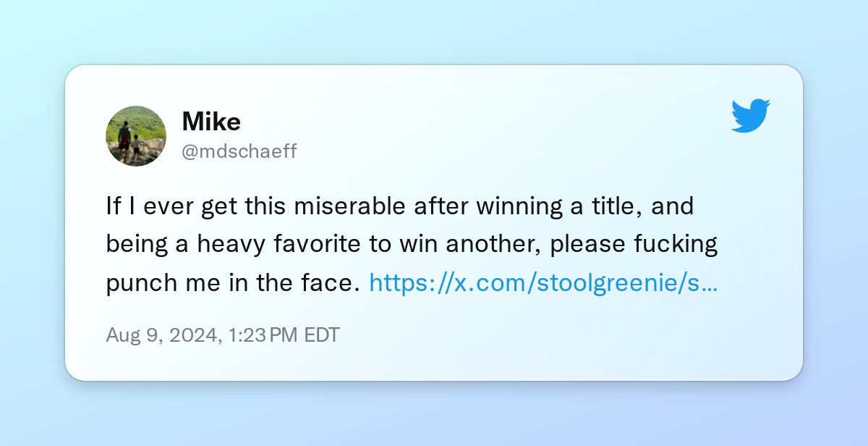Click the blue Twitter bird logo
Screen dimensions: 868x446
[751, 116]
